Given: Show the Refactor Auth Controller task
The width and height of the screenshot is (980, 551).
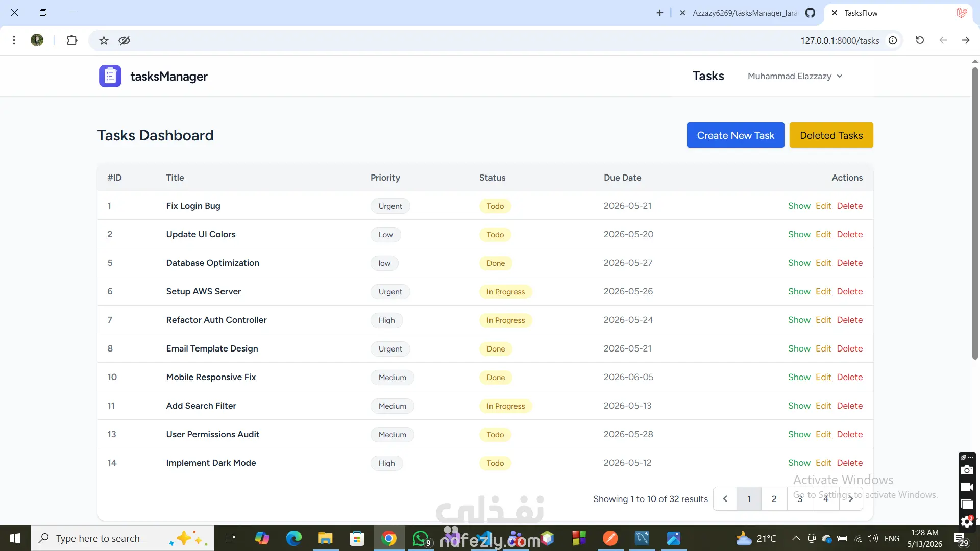Looking at the screenshot, I should pyautogui.click(x=799, y=320).
